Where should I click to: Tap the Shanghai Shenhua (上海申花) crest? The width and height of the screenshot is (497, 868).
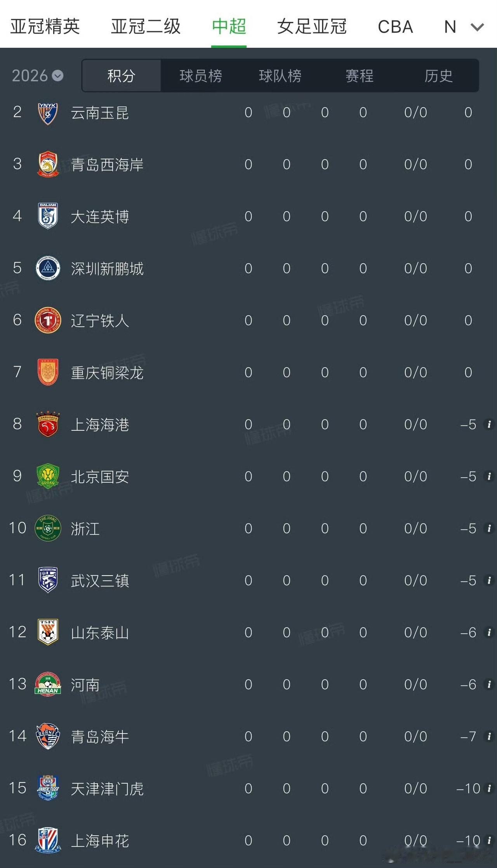pos(48,840)
